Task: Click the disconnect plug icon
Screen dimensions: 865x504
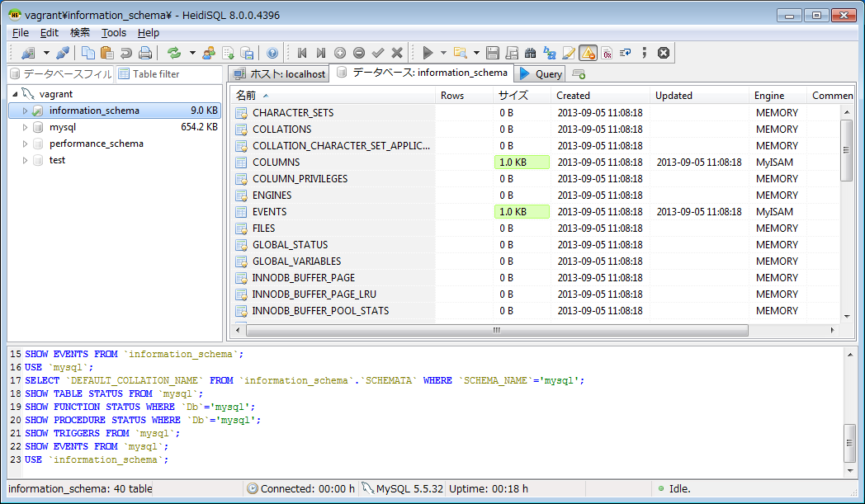Action: [x=63, y=53]
